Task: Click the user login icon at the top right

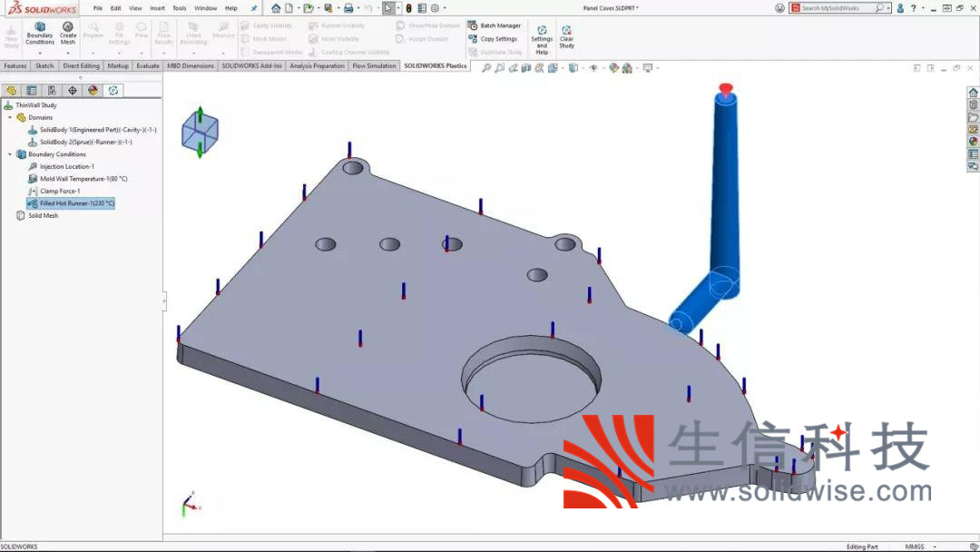Action: point(900,8)
